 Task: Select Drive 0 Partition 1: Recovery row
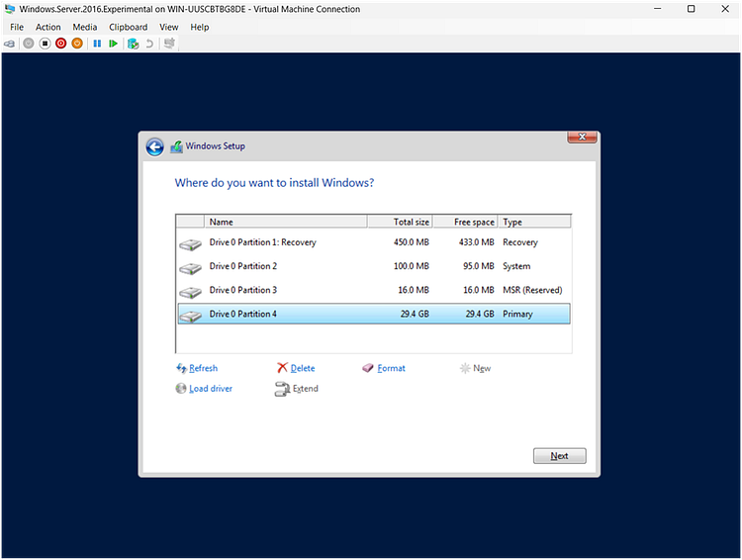click(374, 242)
